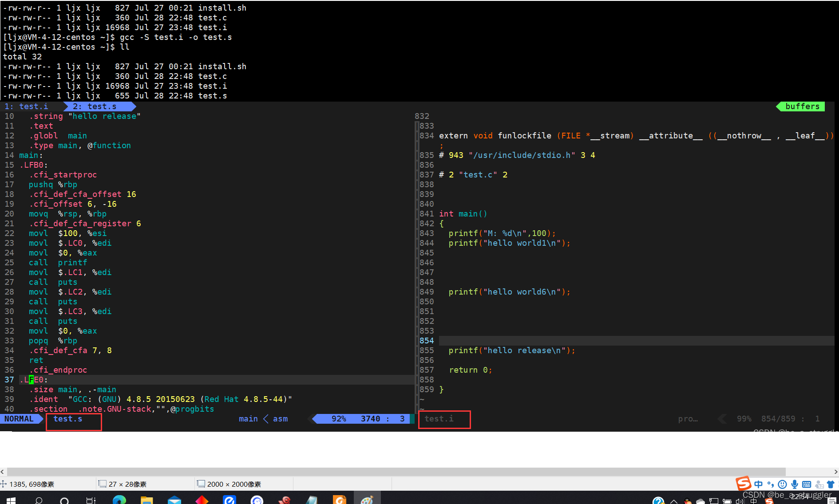Screen dimensions: 839x504
Task: Click the green buffers label
Action: click(802, 106)
